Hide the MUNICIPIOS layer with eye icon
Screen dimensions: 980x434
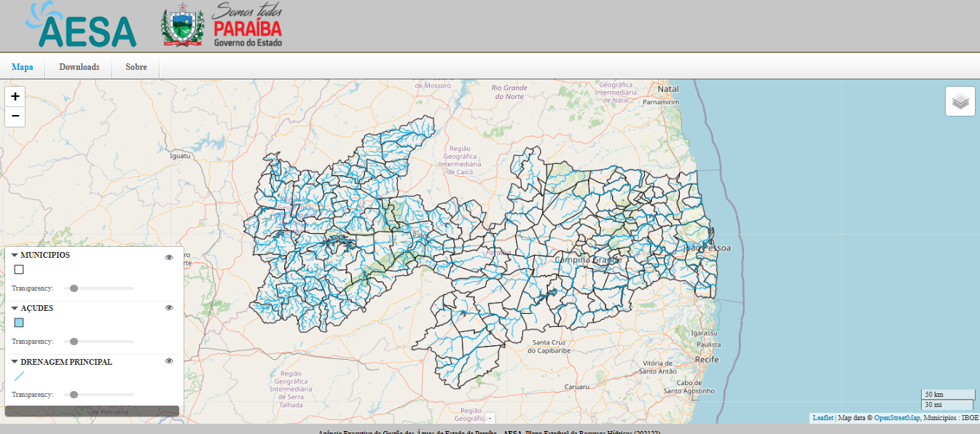pos(169,257)
